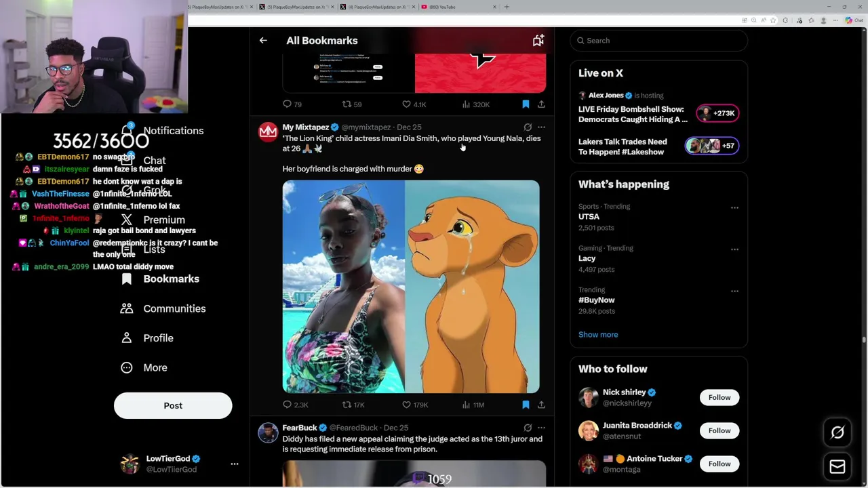868x488 pixels.
Task: Open Notifications in the sidebar
Action: [163, 130]
